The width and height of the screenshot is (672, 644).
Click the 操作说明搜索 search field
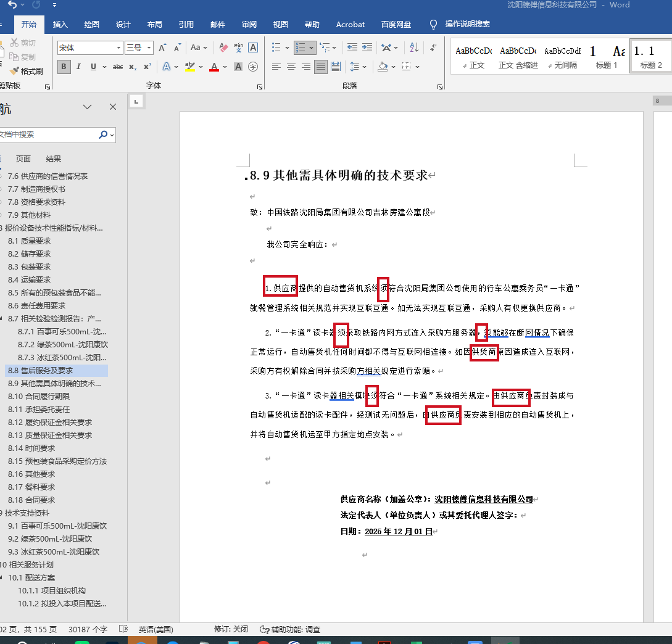467,24
